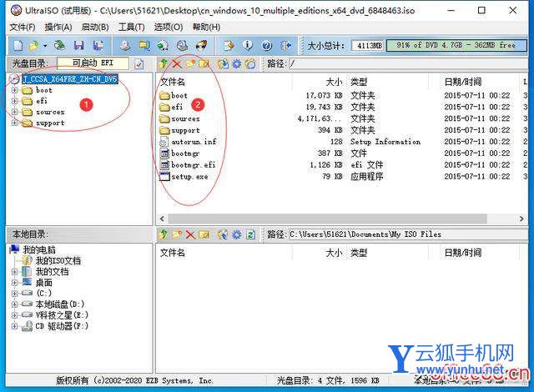The height and width of the screenshot is (392, 534).
Task: Click the Save floppy disk icon
Action: click(x=79, y=45)
